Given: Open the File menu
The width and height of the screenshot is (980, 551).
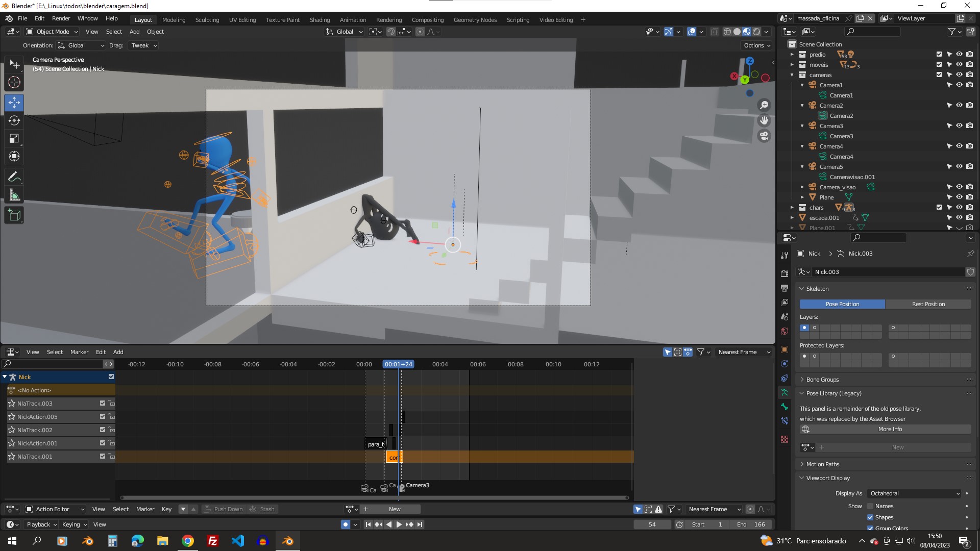Looking at the screenshot, I should [x=22, y=18].
